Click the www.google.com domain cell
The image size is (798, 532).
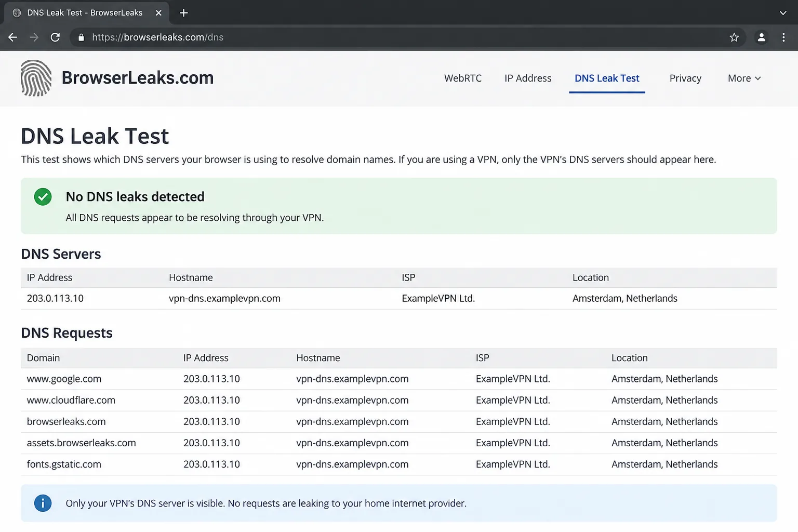point(64,379)
